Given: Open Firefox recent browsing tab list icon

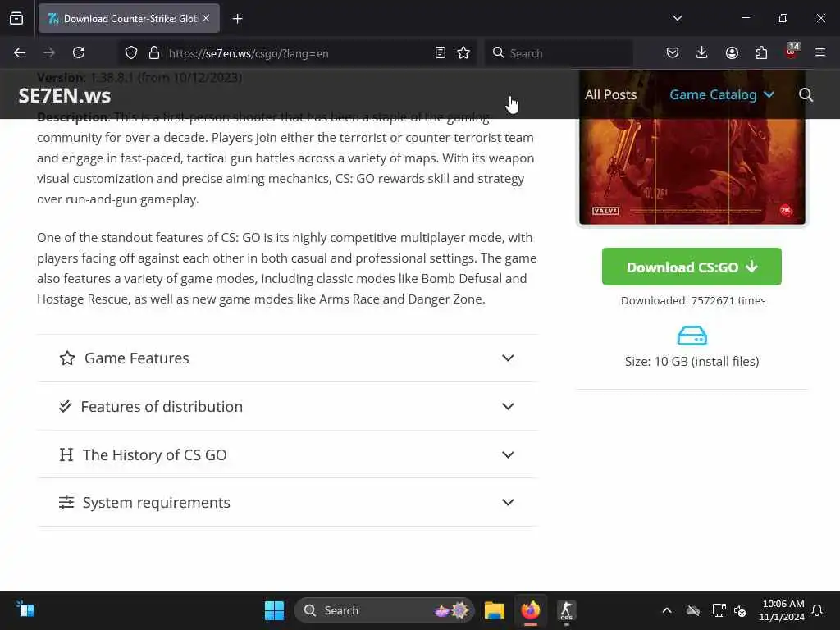Looking at the screenshot, I should 16,19.
